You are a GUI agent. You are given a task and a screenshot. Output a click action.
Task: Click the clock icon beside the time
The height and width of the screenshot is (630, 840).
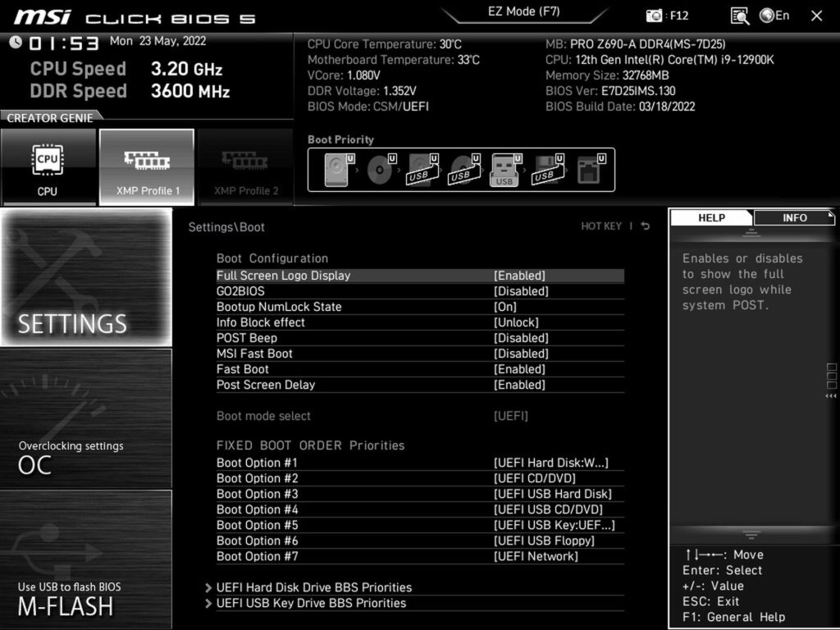[x=16, y=42]
